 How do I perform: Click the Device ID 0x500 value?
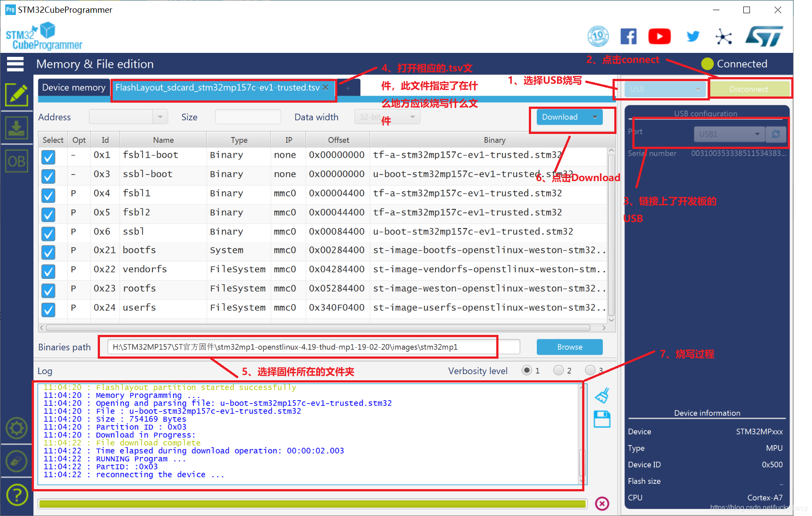pos(772,464)
